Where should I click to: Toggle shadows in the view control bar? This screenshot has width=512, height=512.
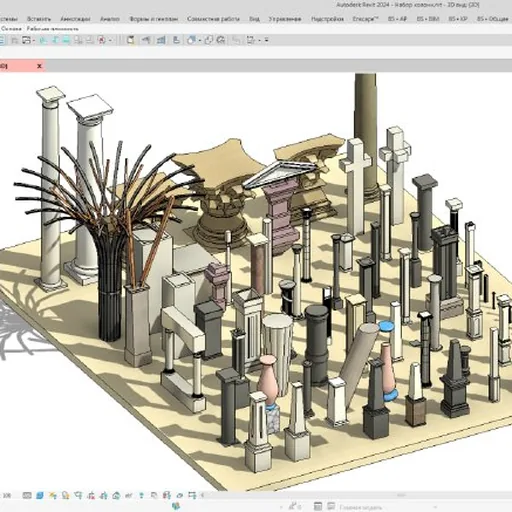(65, 495)
